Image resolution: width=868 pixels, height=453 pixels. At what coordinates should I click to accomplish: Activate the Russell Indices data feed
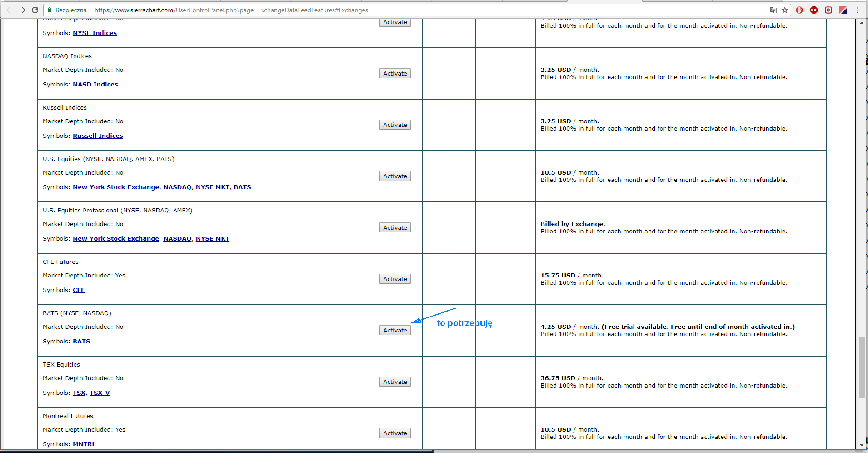pyautogui.click(x=395, y=125)
